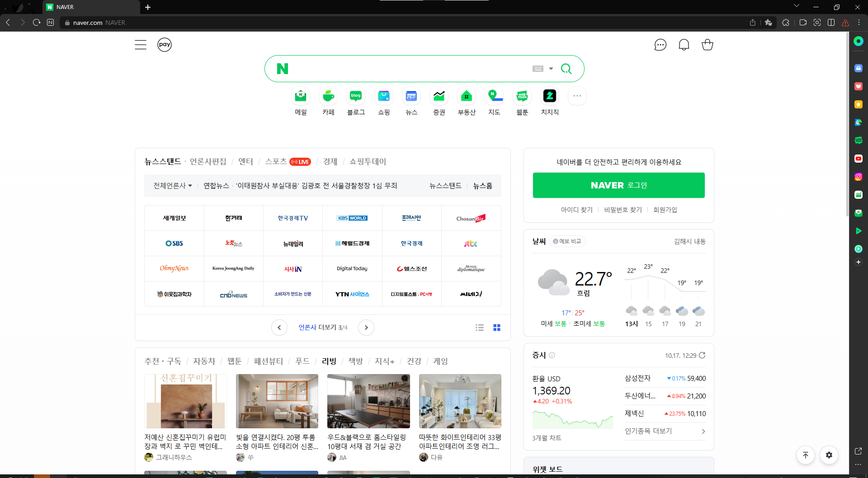This screenshot has width=868, height=478.
Task: Open the on-screen keyboard icon in search box
Action: point(538,69)
